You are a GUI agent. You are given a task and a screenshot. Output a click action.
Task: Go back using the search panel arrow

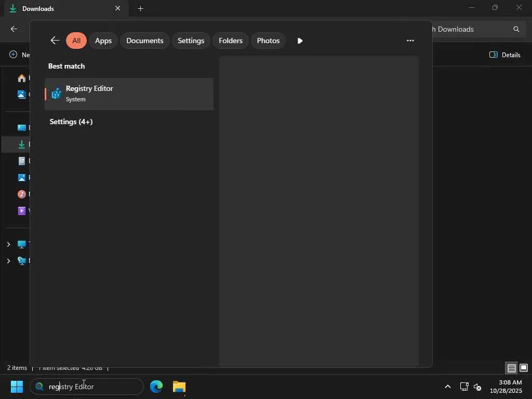(55, 41)
